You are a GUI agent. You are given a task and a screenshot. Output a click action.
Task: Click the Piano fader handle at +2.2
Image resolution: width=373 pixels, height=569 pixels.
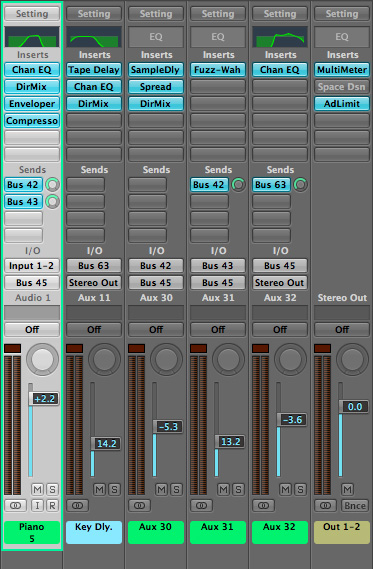click(x=44, y=399)
